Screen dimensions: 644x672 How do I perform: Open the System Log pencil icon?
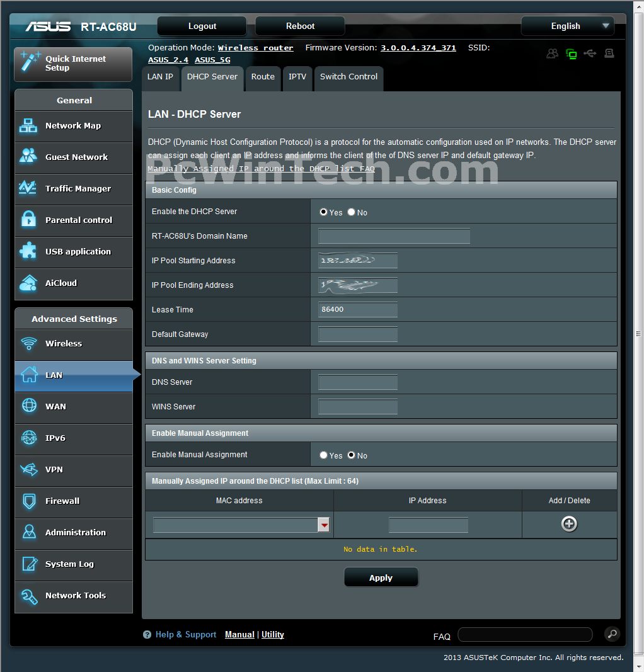coord(30,564)
